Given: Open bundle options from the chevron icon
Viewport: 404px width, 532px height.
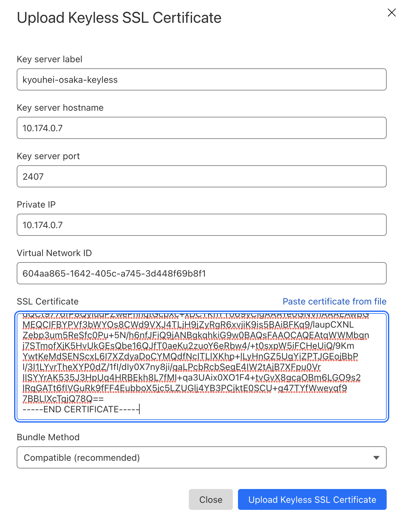Looking at the screenshot, I should point(376,457).
